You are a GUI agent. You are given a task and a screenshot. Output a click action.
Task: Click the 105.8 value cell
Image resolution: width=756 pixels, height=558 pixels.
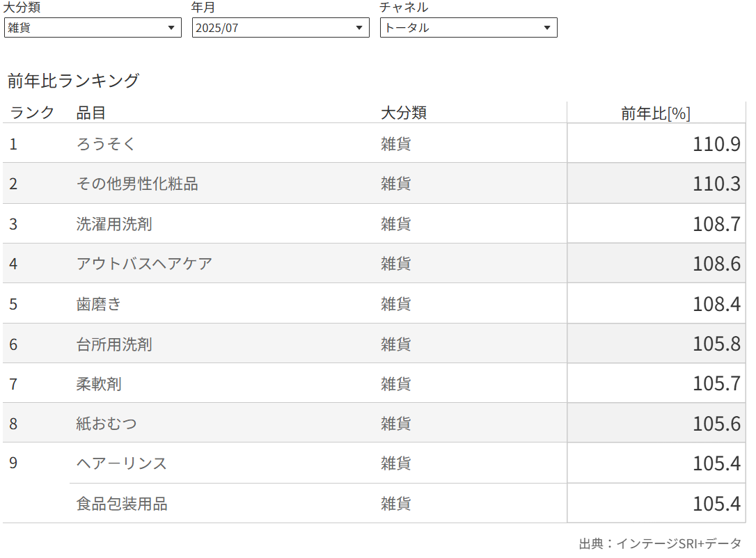pyautogui.click(x=716, y=344)
